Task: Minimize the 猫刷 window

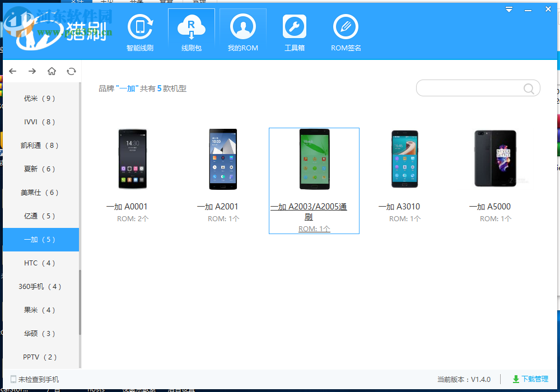Action: coord(528,10)
